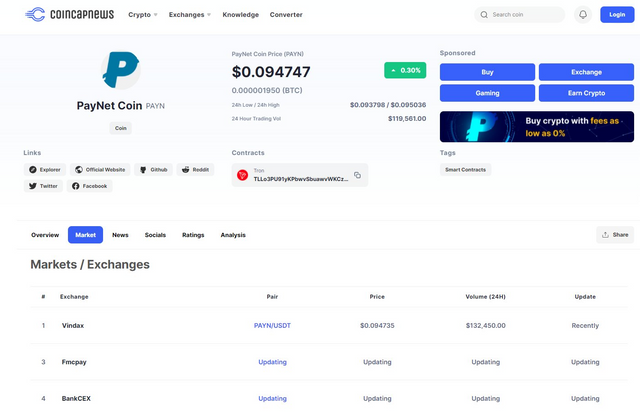Click the Login button
The image size is (640, 415).
(x=617, y=15)
